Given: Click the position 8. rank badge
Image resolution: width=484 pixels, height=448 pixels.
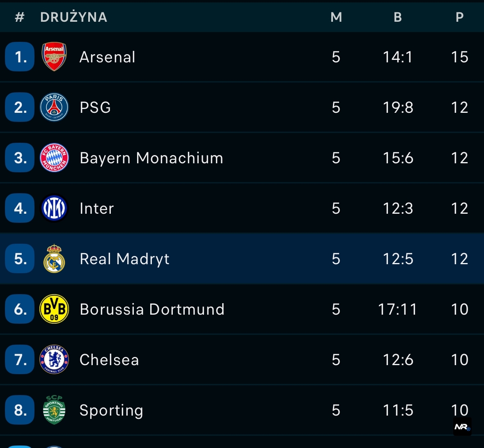Looking at the screenshot, I should tap(20, 410).
